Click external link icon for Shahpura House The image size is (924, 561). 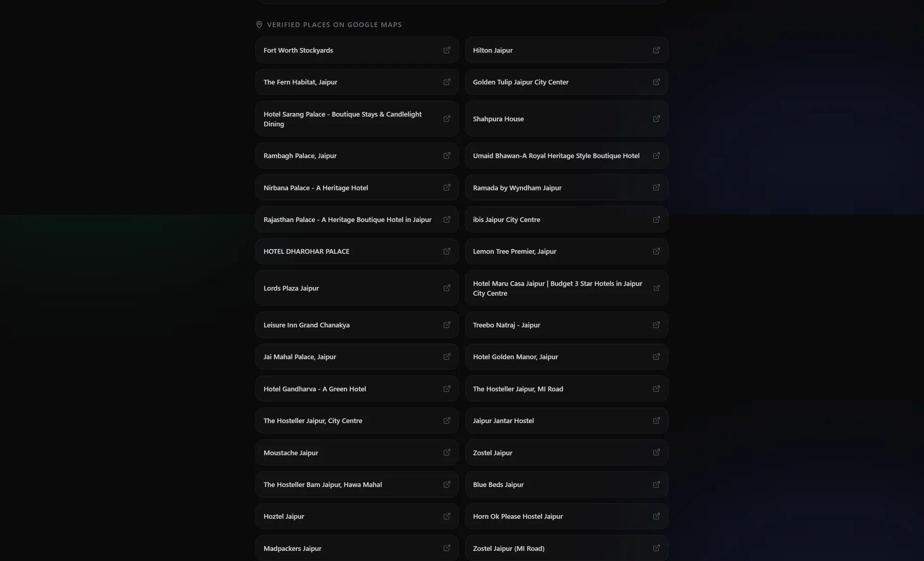point(656,118)
